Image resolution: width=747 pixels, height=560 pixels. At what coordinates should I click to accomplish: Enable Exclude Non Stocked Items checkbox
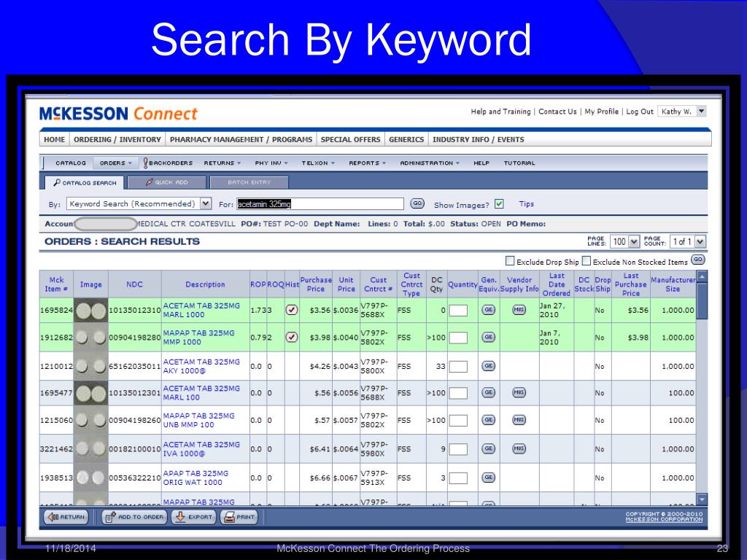tap(587, 260)
